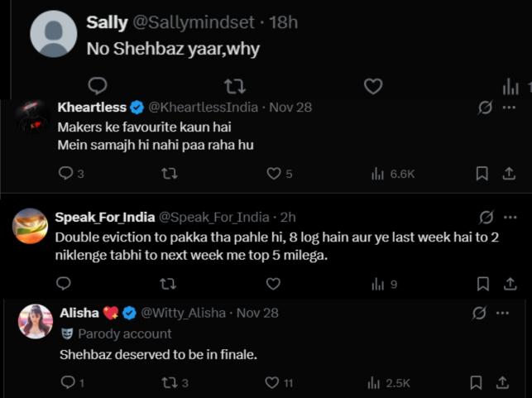Like Kheartless's tweet with 5 likes
The image size is (532, 398).
274,173
